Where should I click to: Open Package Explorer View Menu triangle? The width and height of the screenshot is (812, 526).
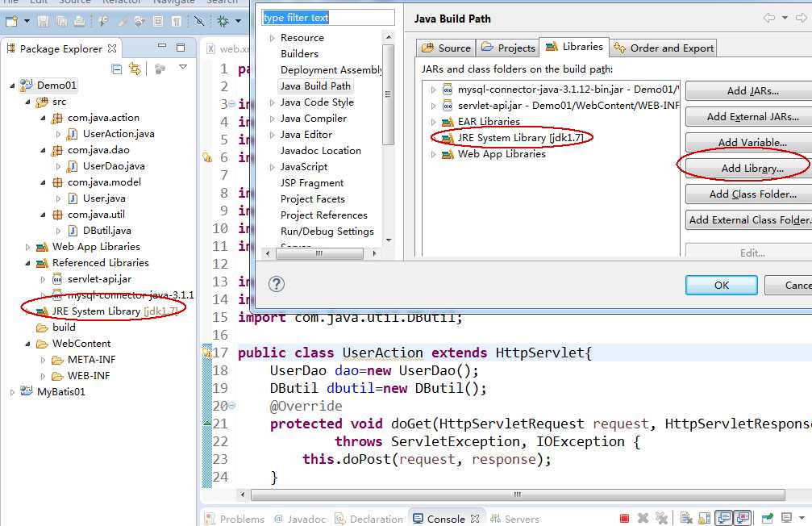pos(183,67)
